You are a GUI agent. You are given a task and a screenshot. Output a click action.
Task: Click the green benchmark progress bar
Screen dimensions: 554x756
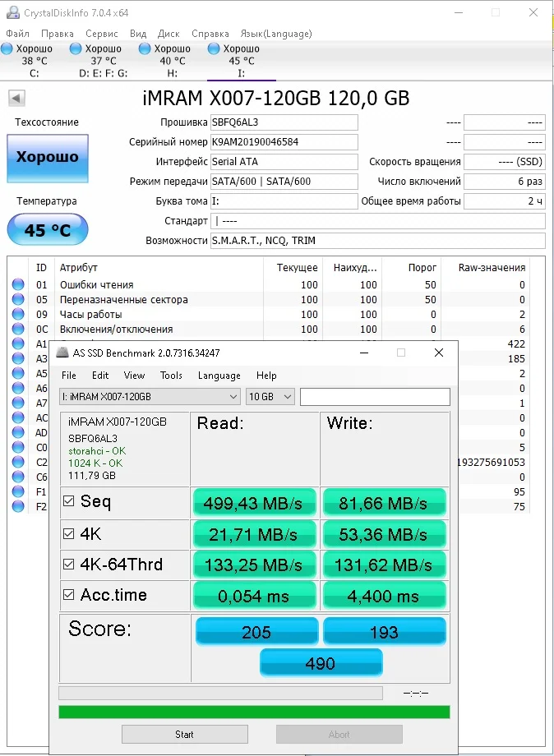(x=254, y=712)
